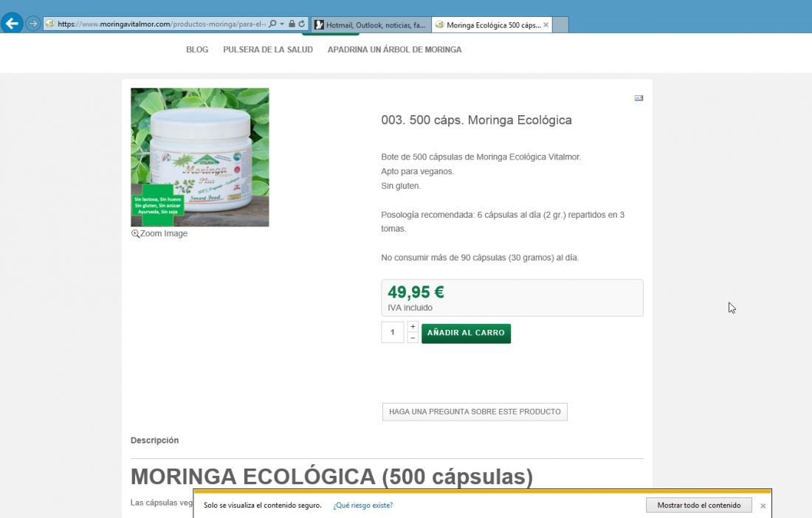
Task: Click the ¿Qué riesgo existe? link
Action: click(363, 505)
